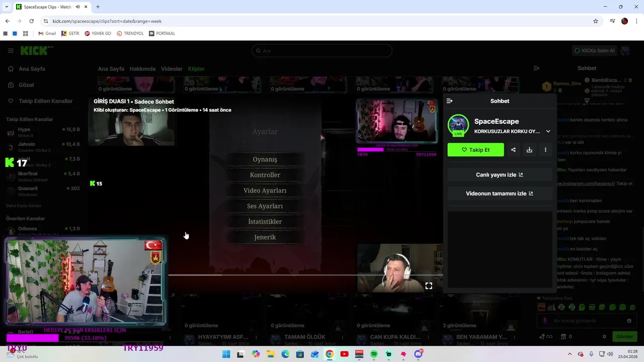The width and height of the screenshot is (644, 362).
Task: Switch to the Videolar tab
Action: (x=172, y=69)
